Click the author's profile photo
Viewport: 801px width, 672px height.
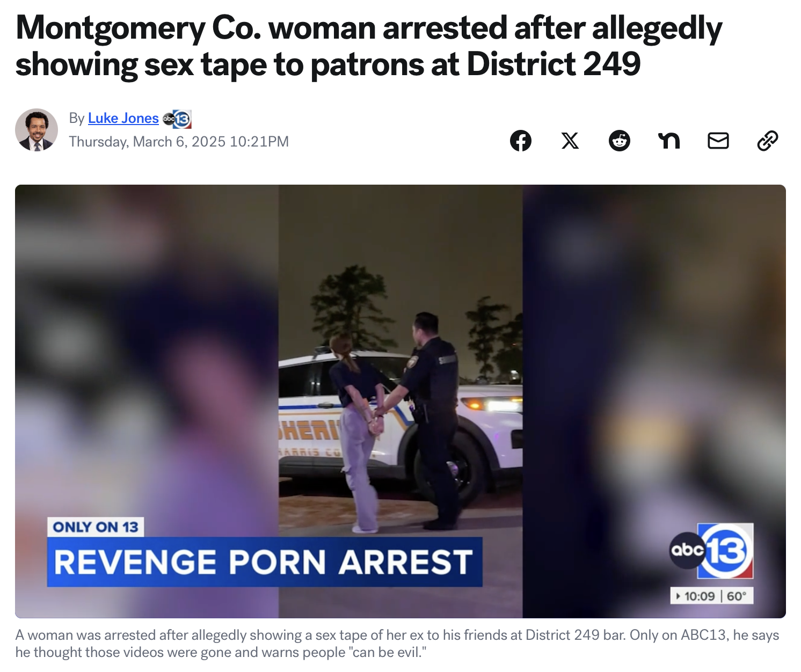(x=37, y=130)
